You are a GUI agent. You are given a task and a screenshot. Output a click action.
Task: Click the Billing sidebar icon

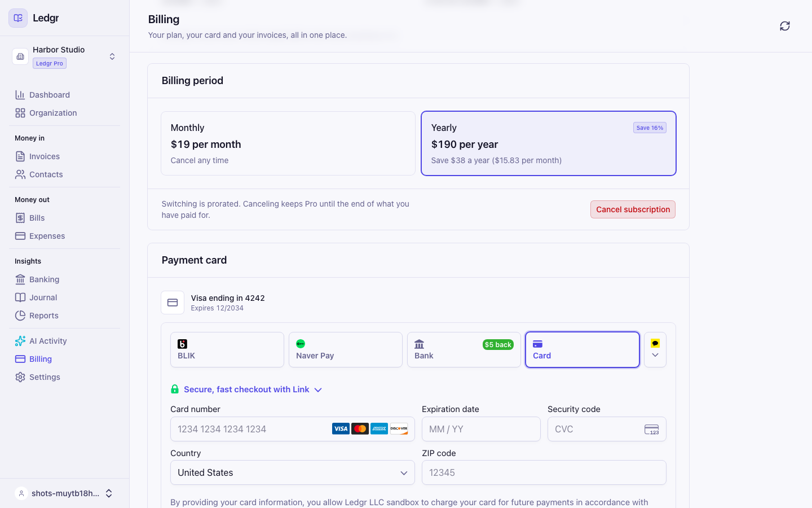pos(20,359)
